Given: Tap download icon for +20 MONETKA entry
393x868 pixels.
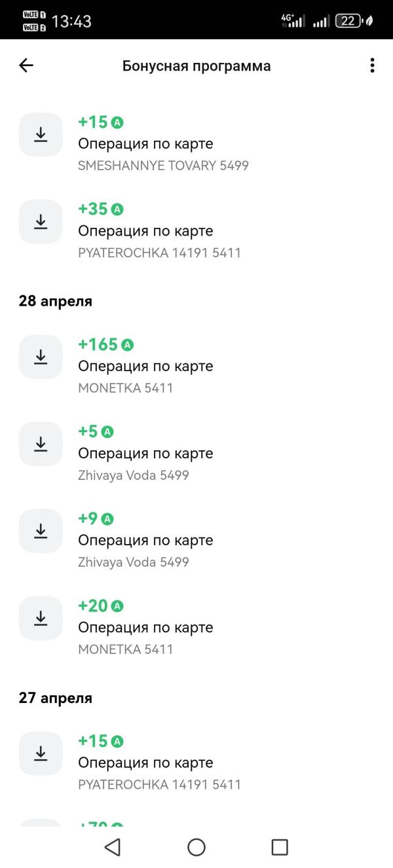Looking at the screenshot, I should [41, 618].
